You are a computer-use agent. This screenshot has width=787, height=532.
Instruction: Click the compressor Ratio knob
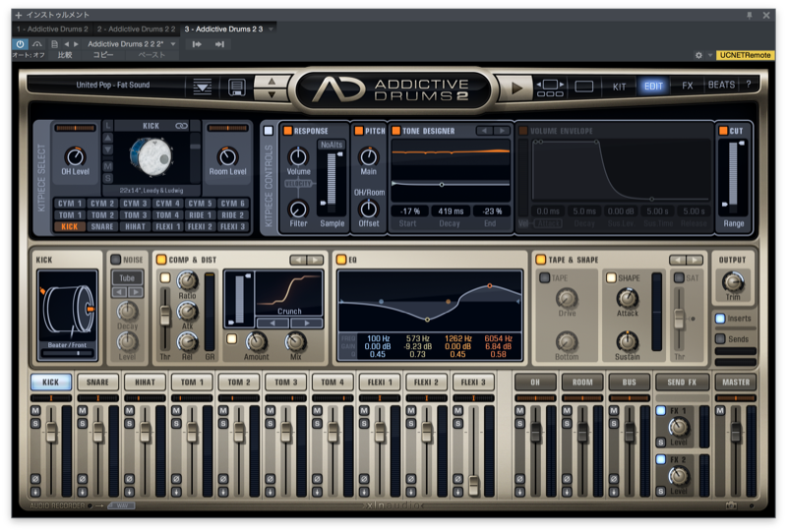pos(187,281)
